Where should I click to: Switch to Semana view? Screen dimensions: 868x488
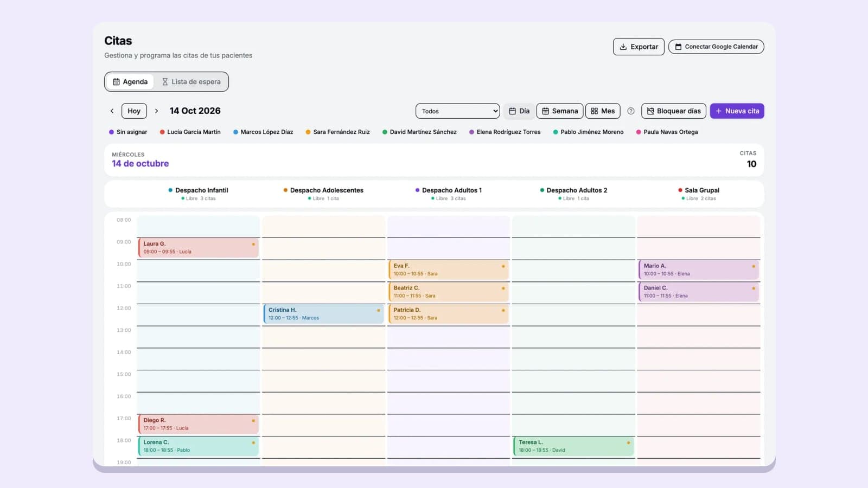point(560,111)
